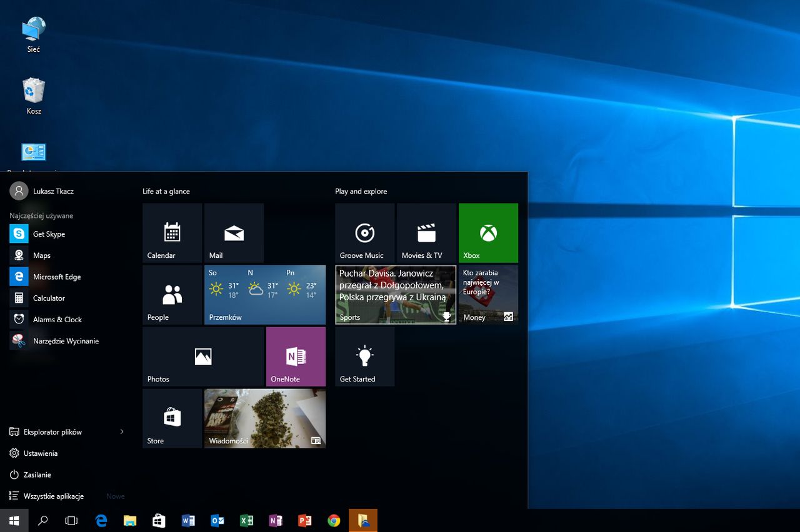Image resolution: width=800 pixels, height=532 pixels.
Task: Open the Xbox tile
Action: [488, 233]
